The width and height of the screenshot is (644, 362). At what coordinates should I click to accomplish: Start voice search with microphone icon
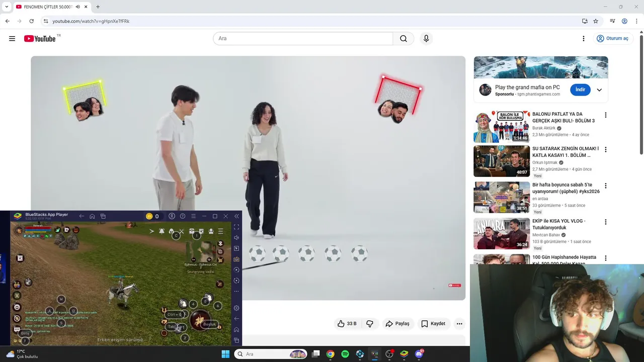point(426,39)
